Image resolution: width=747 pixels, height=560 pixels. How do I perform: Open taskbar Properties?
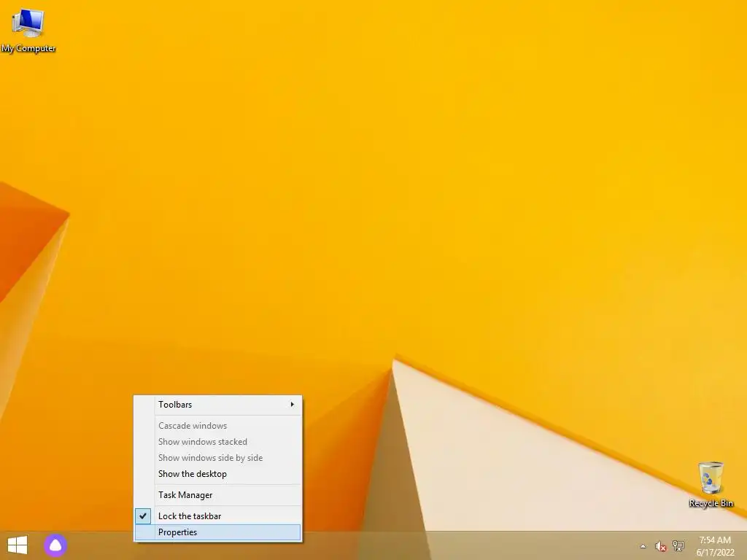(x=218, y=532)
